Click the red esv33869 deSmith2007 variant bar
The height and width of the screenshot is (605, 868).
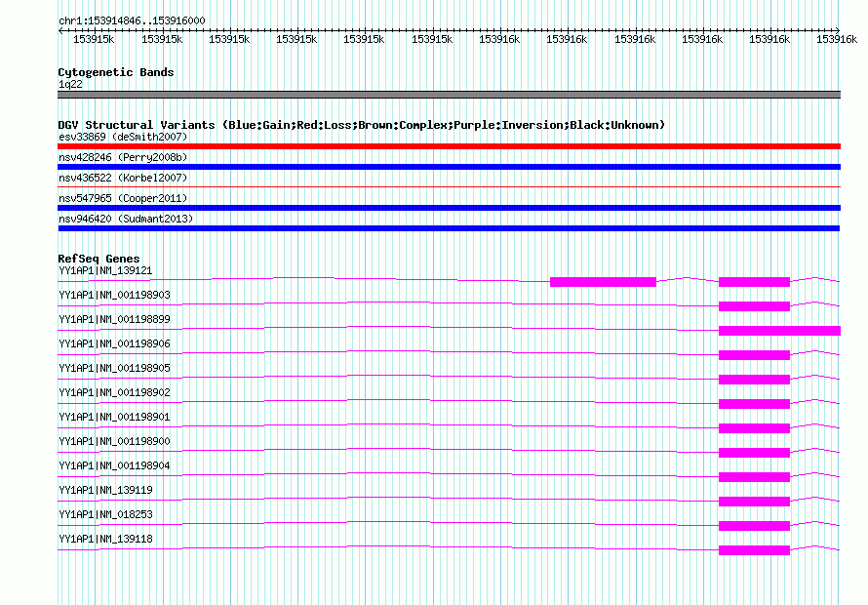449,146
